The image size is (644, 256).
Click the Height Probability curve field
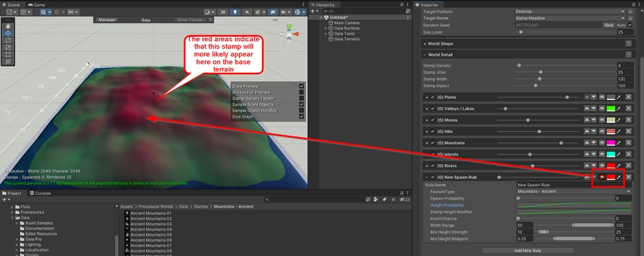[573, 205]
